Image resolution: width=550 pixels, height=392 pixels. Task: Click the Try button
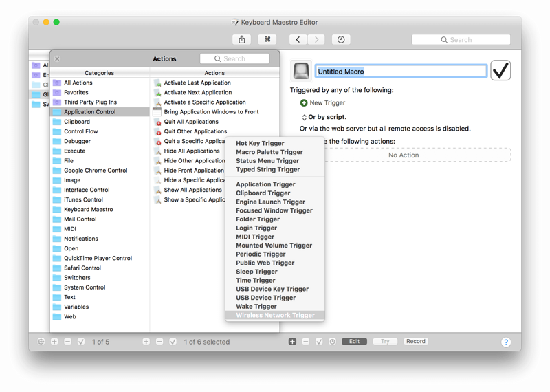[x=385, y=342]
